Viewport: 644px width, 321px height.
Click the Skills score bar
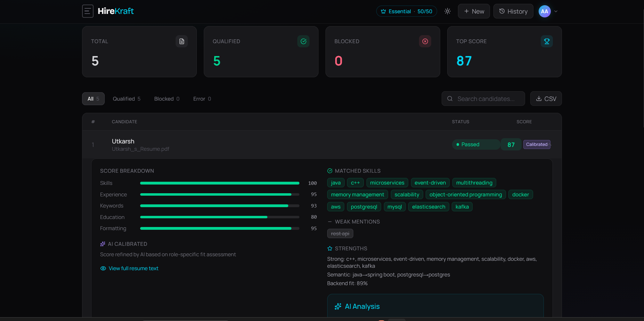[x=220, y=183]
